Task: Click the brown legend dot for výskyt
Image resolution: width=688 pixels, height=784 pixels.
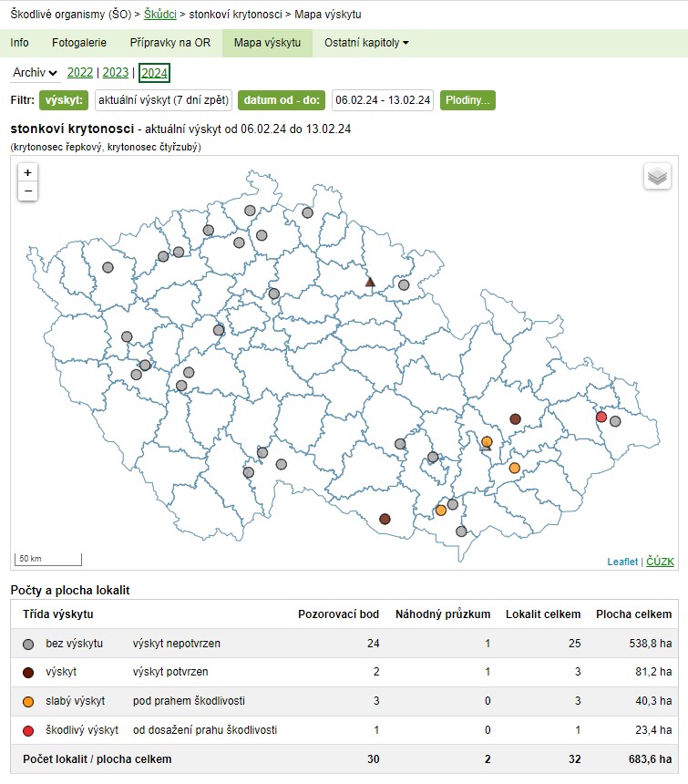Action: point(28,673)
